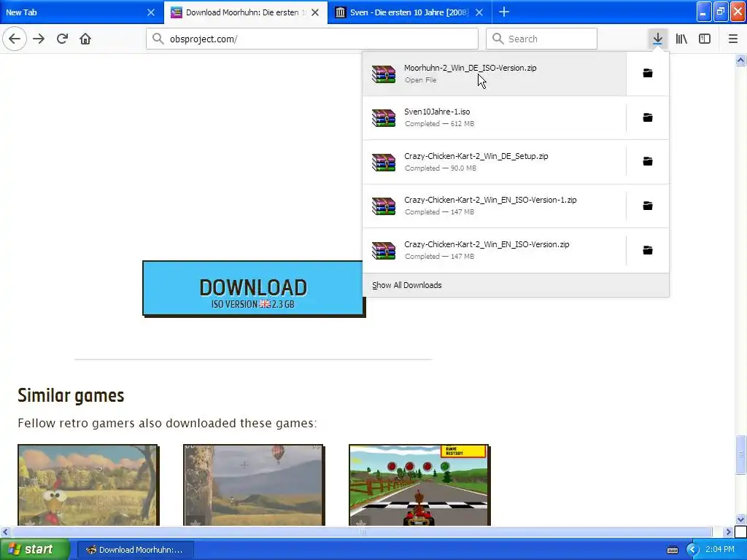Open the Windows start menu
Viewport: 747px width, 560px height.
(34, 549)
